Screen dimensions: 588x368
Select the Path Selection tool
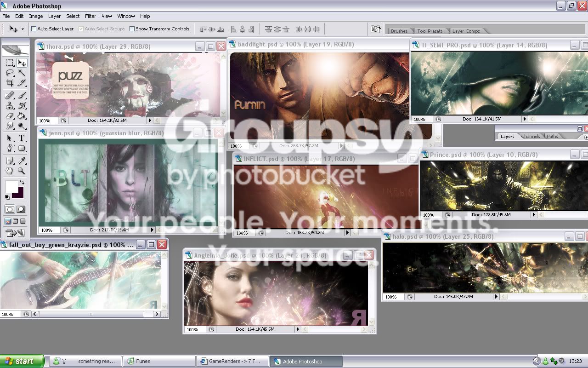(x=10, y=138)
